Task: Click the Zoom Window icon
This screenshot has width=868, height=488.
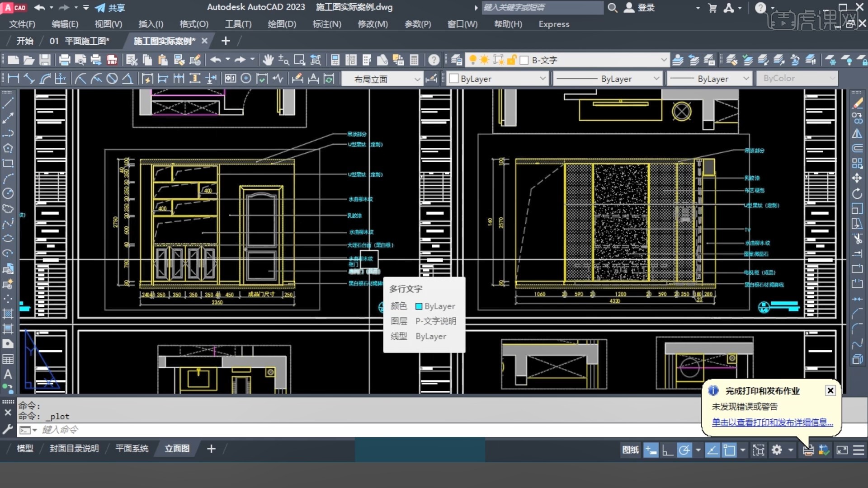Action: click(x=299, y=60)
